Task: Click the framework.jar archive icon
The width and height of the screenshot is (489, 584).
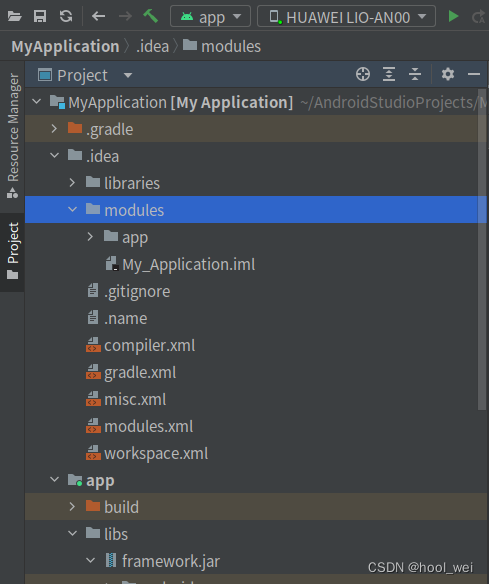Action: click(111, 560)
